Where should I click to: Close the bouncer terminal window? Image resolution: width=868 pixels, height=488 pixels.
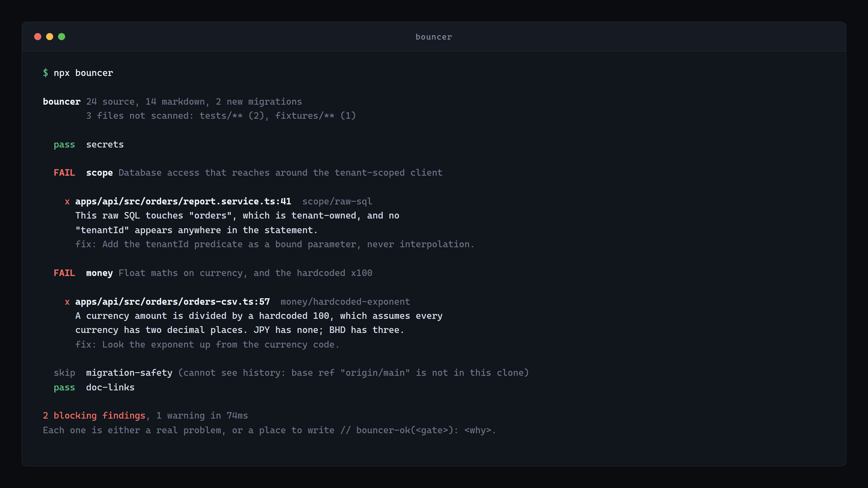[38, 37]
